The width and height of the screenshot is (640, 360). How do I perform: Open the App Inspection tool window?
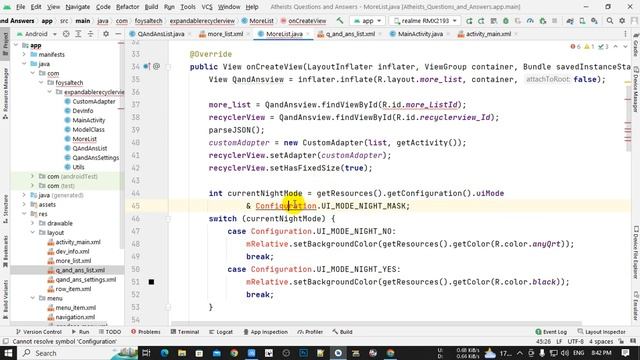[x=266, y=332]
